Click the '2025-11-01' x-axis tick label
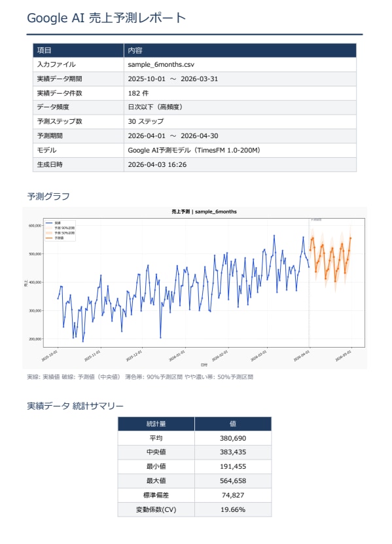Screen dimensions: 392x544 pyautogui.click(x=92, y=356)
